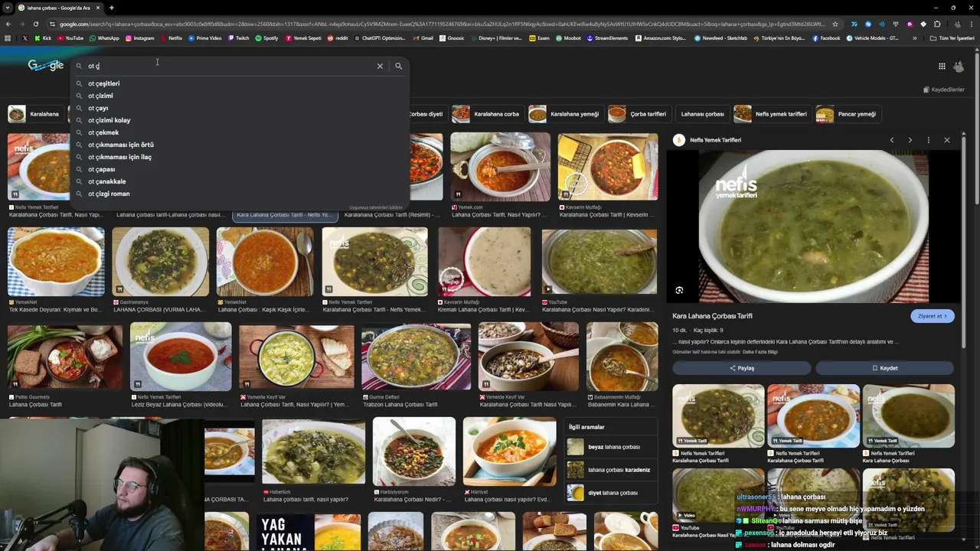Open the Google apps grid icon
Screen dimensions: 980x551
tap(942, 67)
